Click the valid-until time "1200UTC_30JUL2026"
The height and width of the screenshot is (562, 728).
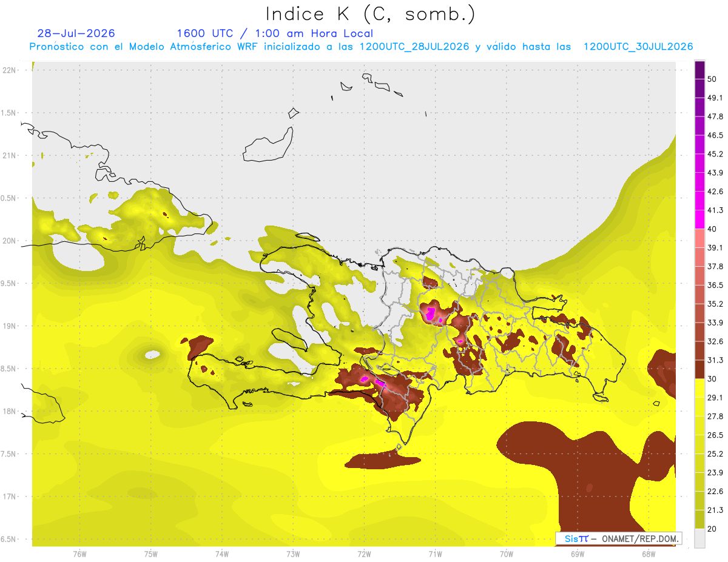[638, 47]
